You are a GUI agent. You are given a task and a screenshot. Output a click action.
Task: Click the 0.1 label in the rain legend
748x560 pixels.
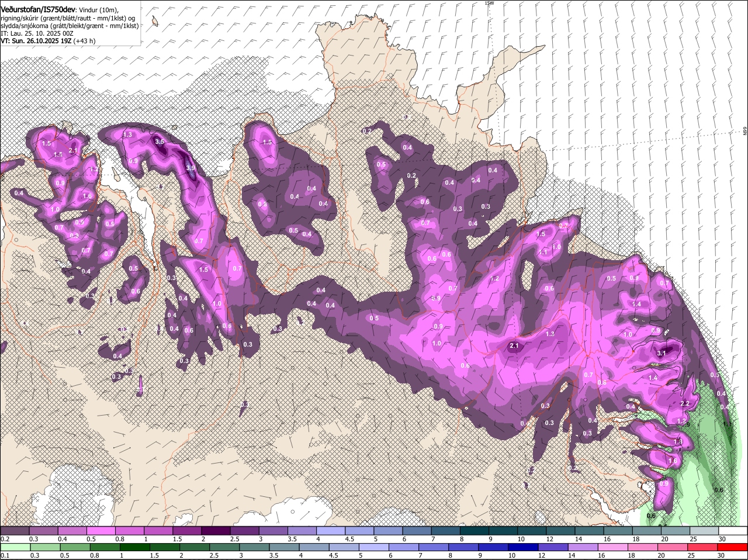(x=5, y=555)
